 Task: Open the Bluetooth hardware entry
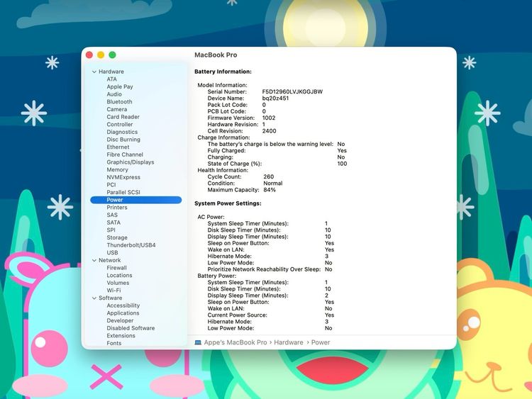119,102
